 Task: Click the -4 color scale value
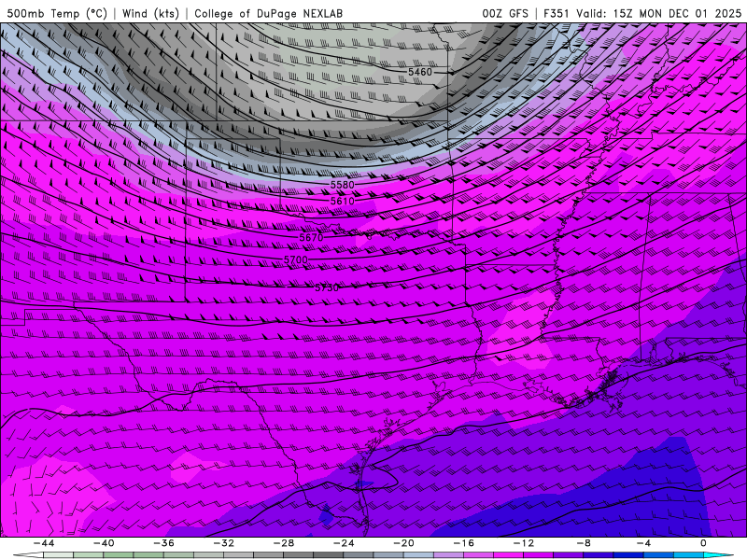coord(643,543)
